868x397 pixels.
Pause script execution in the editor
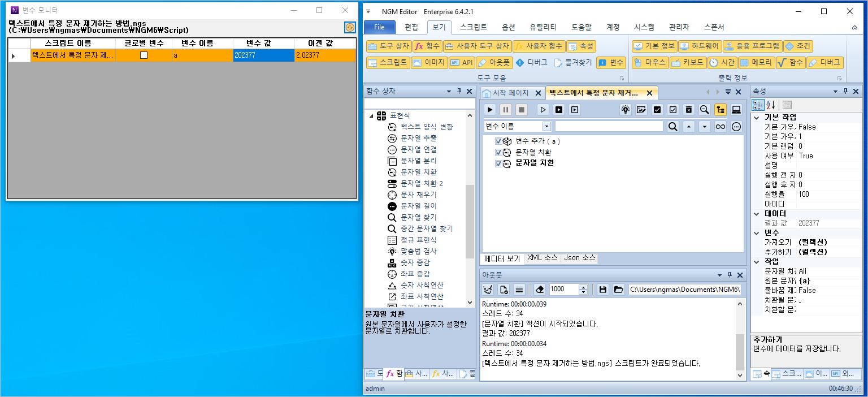pos(506,110)
